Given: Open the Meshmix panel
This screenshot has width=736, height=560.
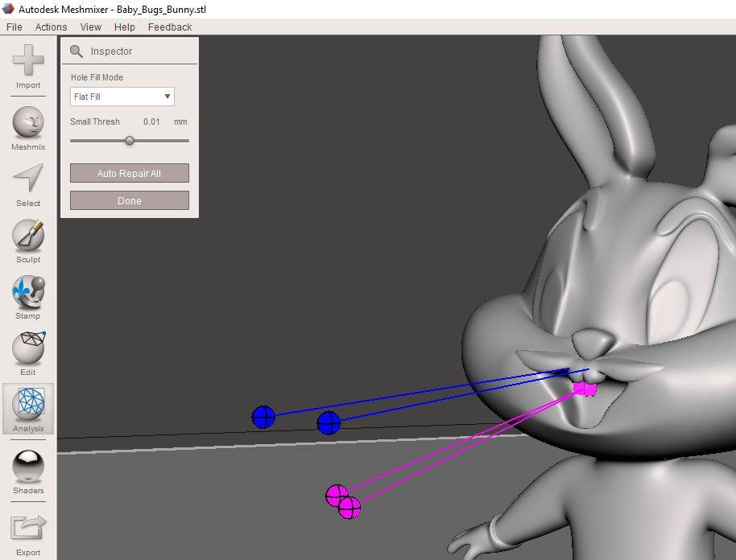Looking at the screenshot, I should [28, 128].
